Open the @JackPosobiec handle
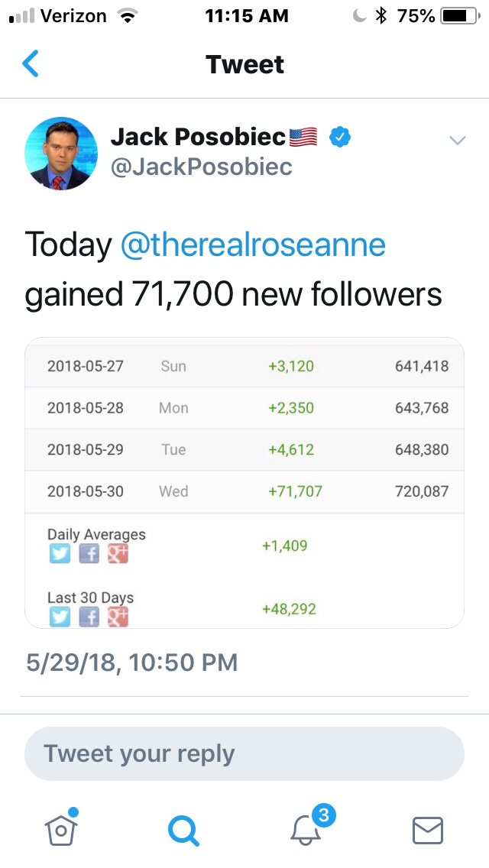The height and width of the screenshot is (868, 489). coord(202,167)
